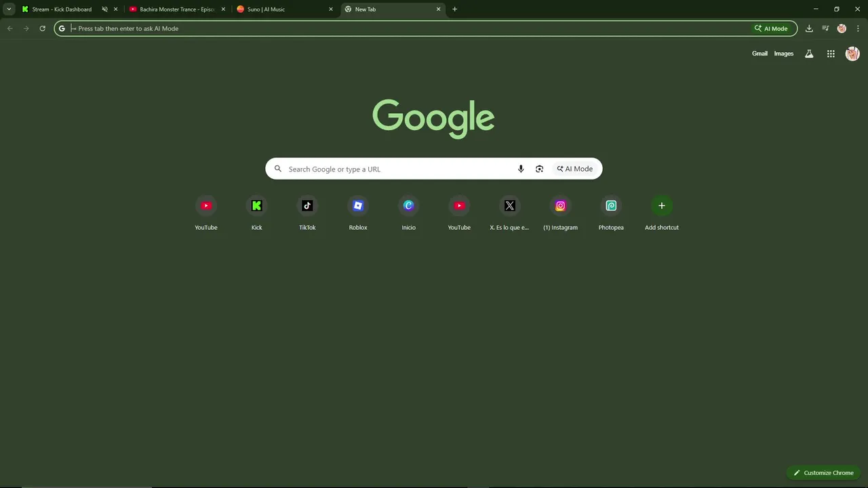This screenshot has height=488, width=868.
Task: Close the Suno AI Music tab
Action: [331, 9]
